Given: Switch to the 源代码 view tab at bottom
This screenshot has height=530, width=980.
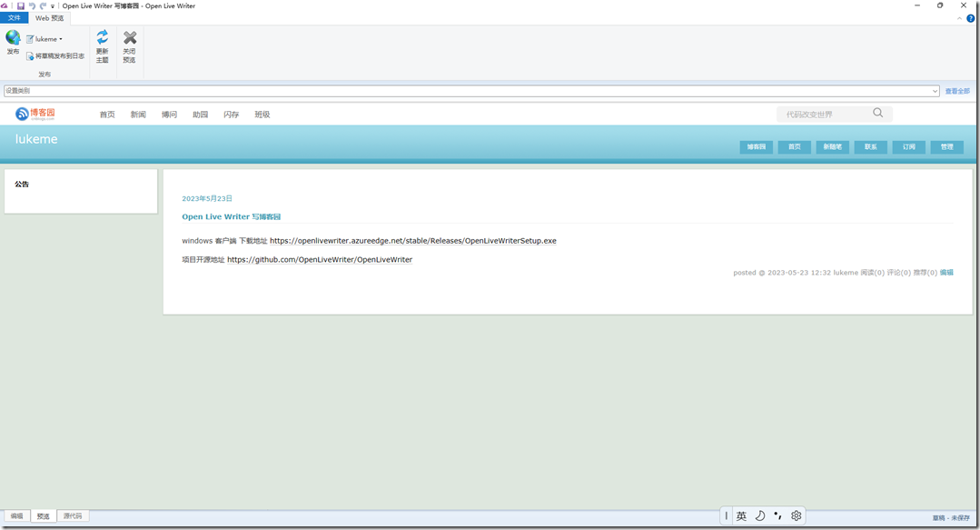Looking at the screenshot, I should pyautogui.click(x=73, y=516).
